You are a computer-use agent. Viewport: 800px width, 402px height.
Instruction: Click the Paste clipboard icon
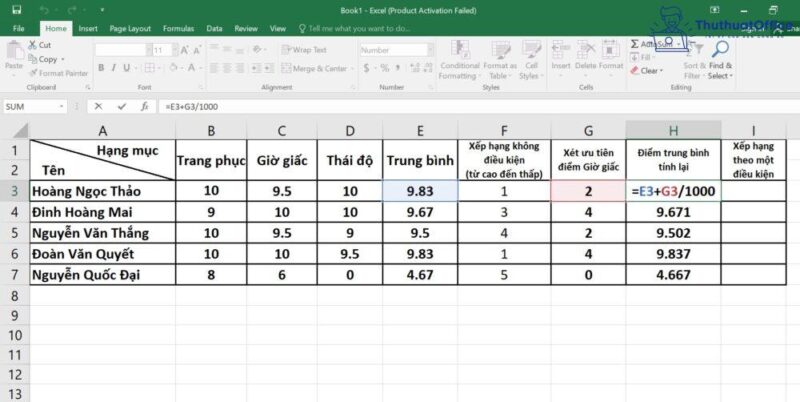coord(14,51)
